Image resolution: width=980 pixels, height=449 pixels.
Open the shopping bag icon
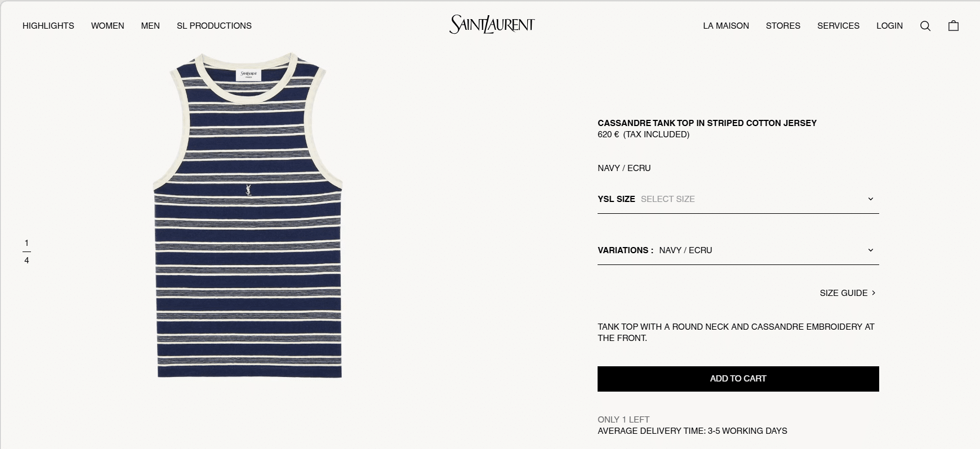(954, 26)
